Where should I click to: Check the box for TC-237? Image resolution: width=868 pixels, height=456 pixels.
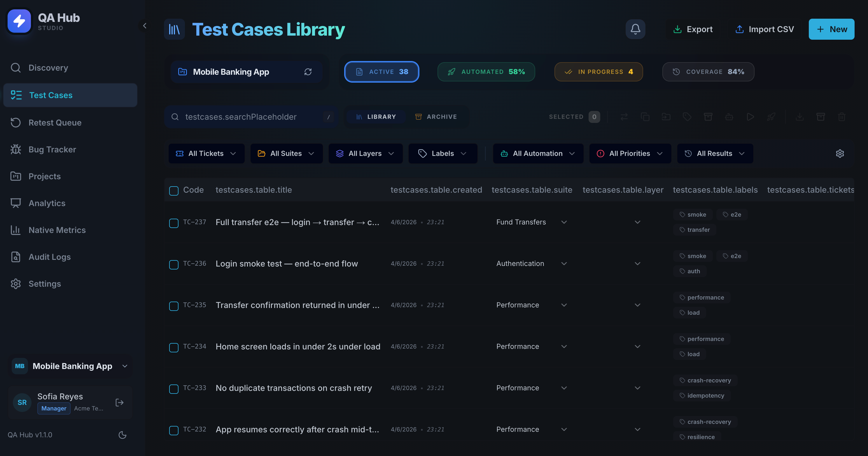(174, 223)
